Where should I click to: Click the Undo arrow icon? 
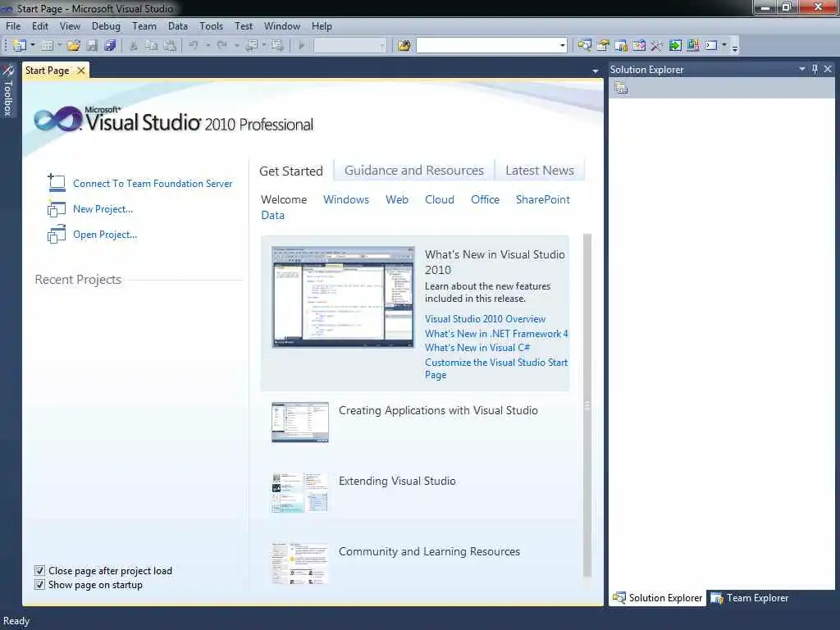[x=194, y=46]
